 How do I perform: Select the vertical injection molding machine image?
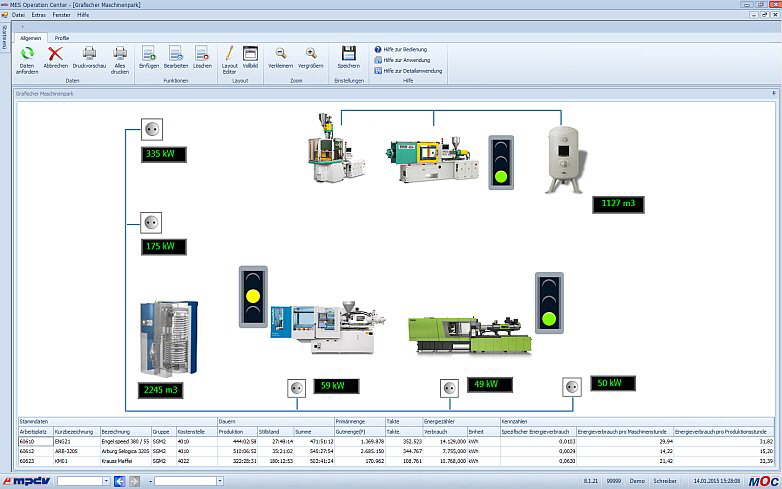(336, 148)
